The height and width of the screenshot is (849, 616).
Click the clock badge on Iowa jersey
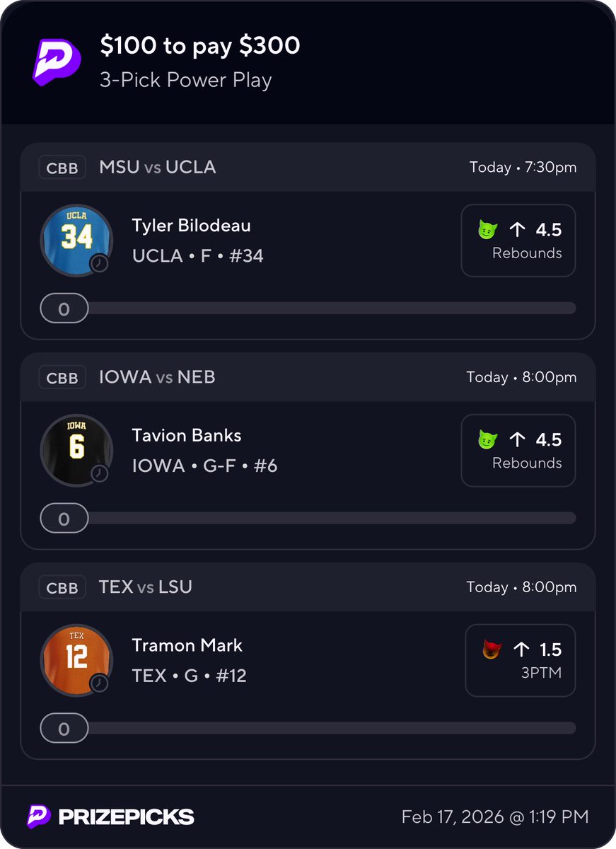(x=99, y=473)
